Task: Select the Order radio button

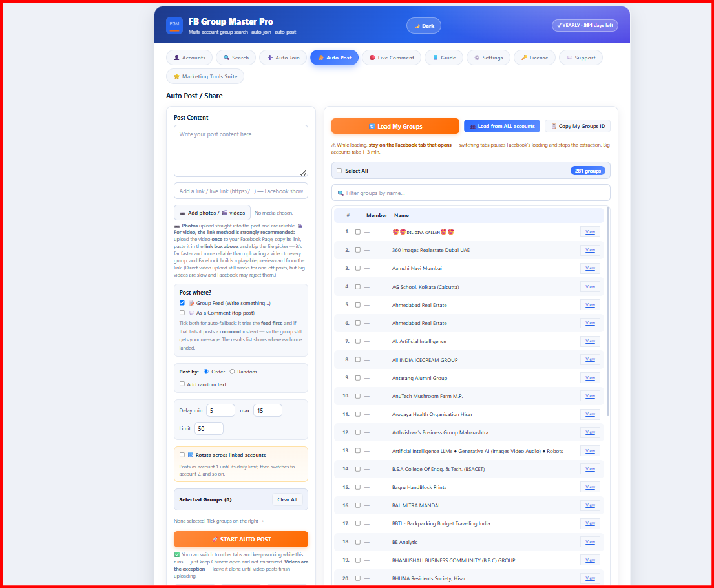Action: pos(206,372)
